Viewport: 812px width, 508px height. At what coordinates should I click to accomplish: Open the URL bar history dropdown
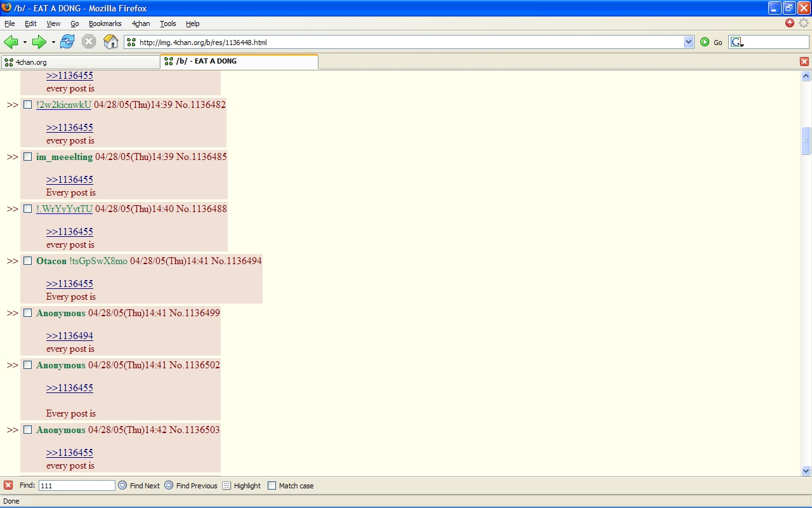689,42
